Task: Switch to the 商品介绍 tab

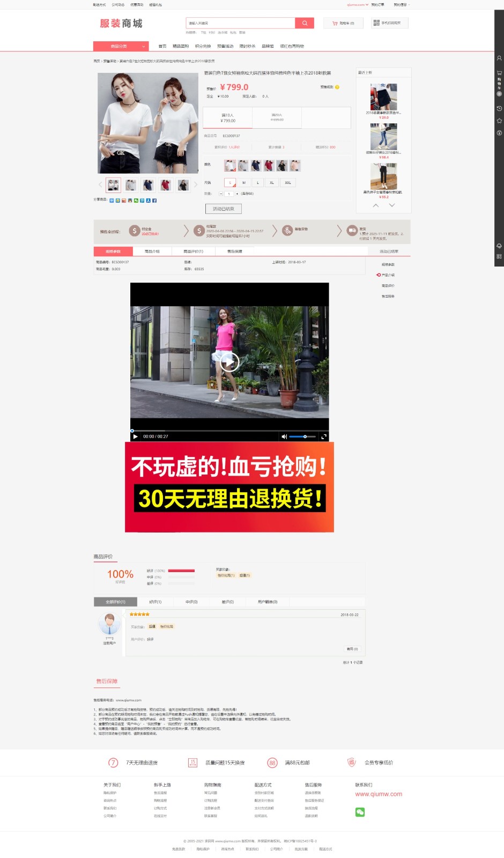Action: pyautogui.click(x=152, y=251)
